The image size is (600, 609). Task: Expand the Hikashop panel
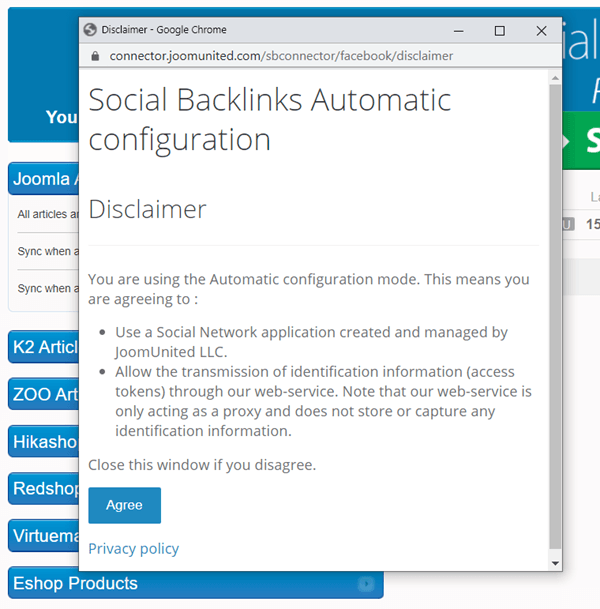tap(44, 441)
